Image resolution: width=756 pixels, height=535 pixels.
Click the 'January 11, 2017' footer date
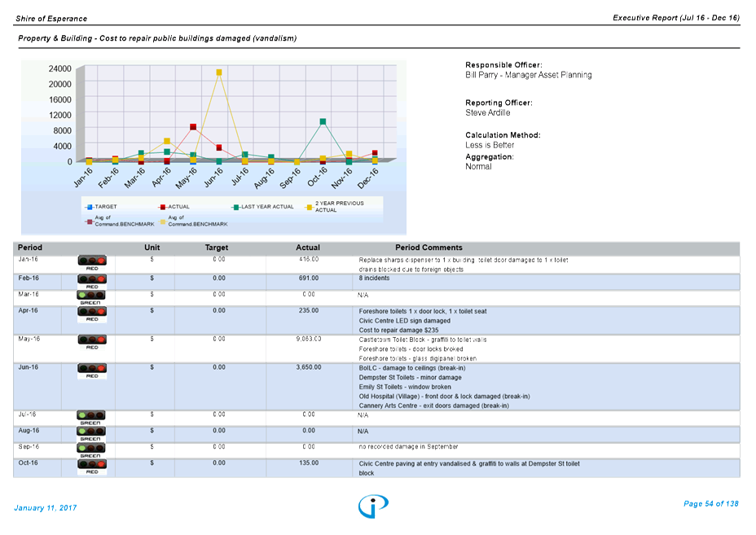46,507
